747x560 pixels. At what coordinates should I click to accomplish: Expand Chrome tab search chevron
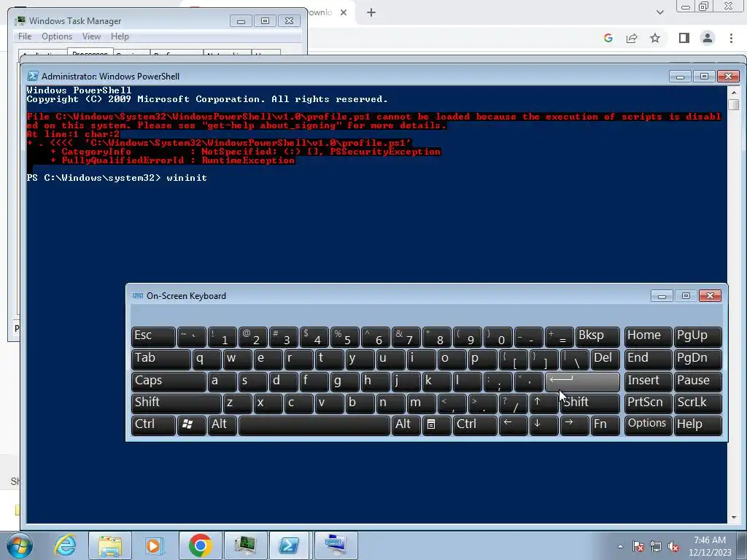tap(659, 12)
